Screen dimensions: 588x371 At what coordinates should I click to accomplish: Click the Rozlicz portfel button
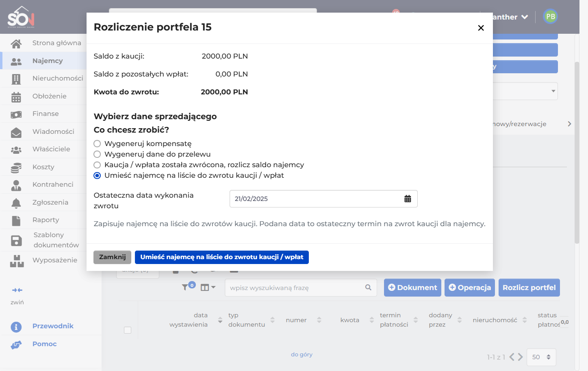click(529, 288)
